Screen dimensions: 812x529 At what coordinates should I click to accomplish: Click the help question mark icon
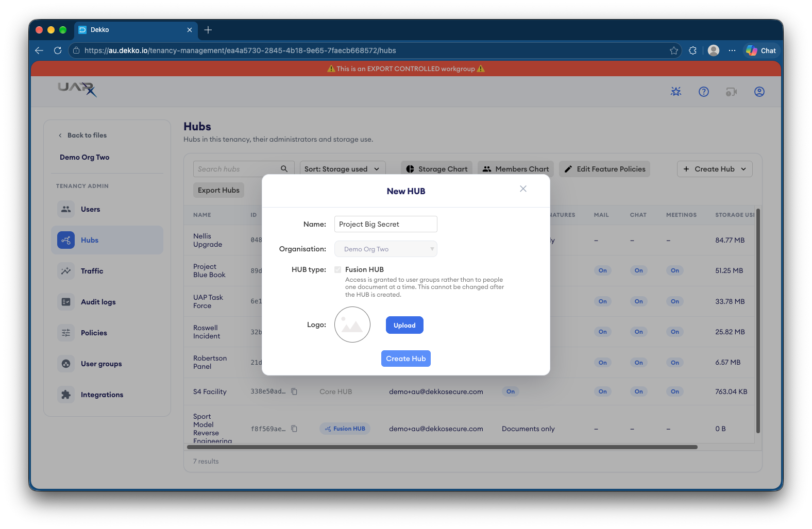704,92
